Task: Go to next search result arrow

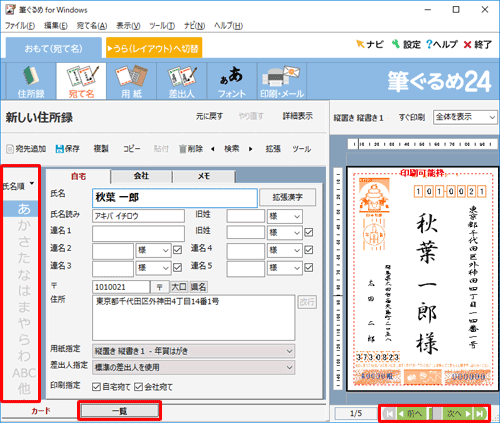Action: [x=251, y=149]
